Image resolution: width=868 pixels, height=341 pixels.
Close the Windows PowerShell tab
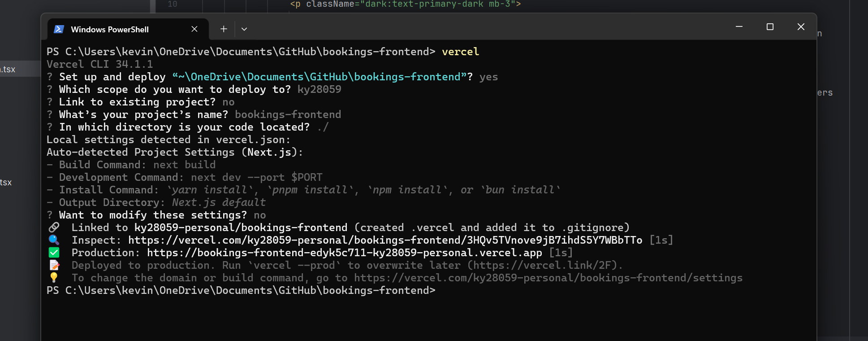tap(194, 29)
